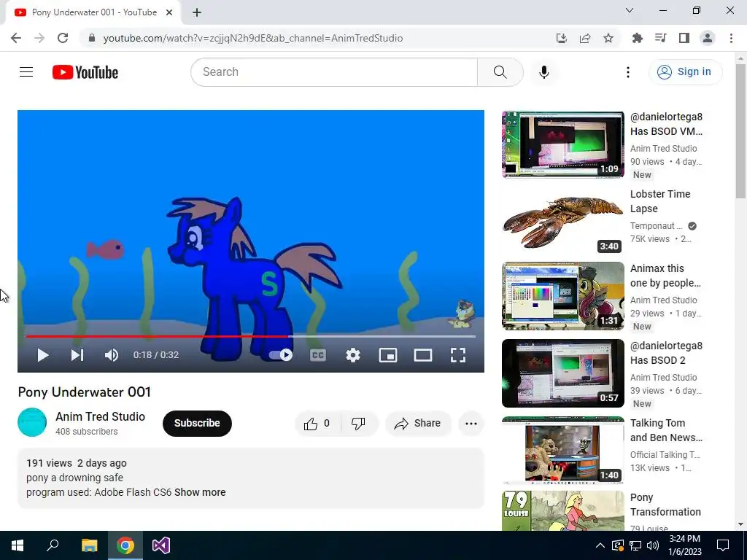Subscribe to Anim Tred Studio
The height and width of the screenshot is (560, 747).
197,424
